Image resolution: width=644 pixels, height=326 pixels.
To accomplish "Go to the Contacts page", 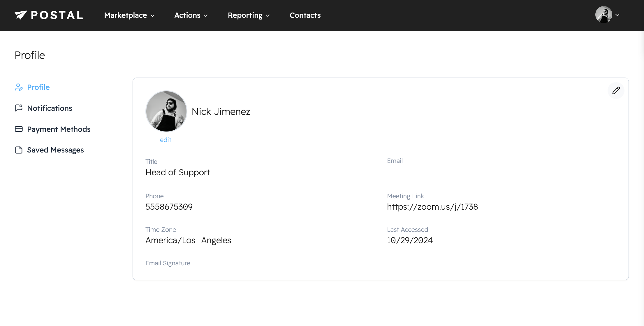I will pyautogui.click(x=305, y=15).
